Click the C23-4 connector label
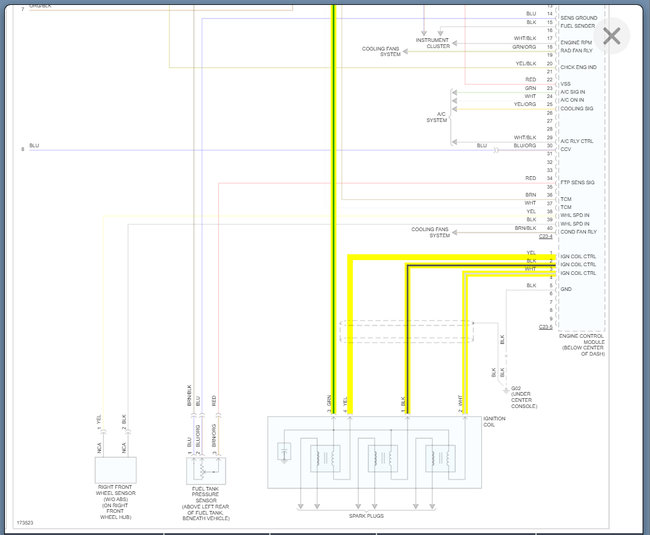Image resolution: width=650 pixels, height=535 pixels. click(x=546, y=236)
